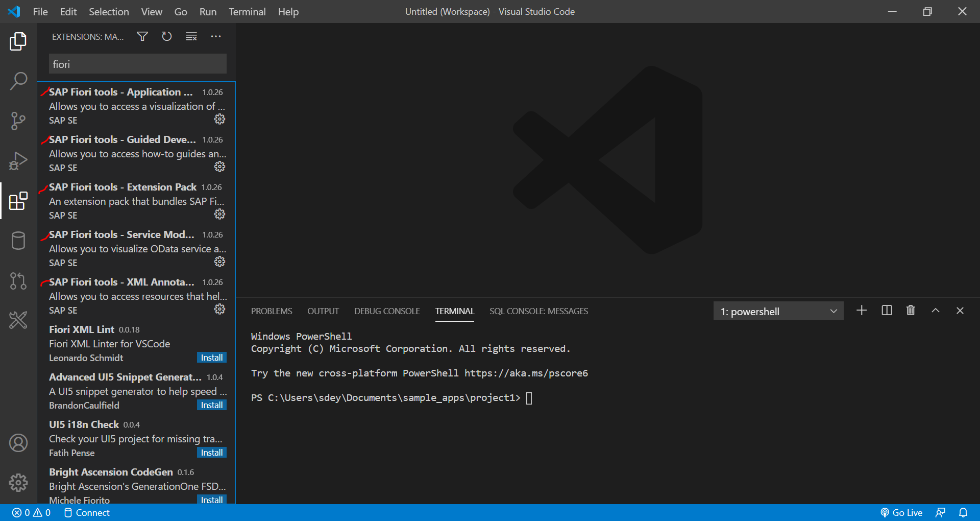Split the terminal panel
This screenshot has height=521, width=980.
pos(887,311)
